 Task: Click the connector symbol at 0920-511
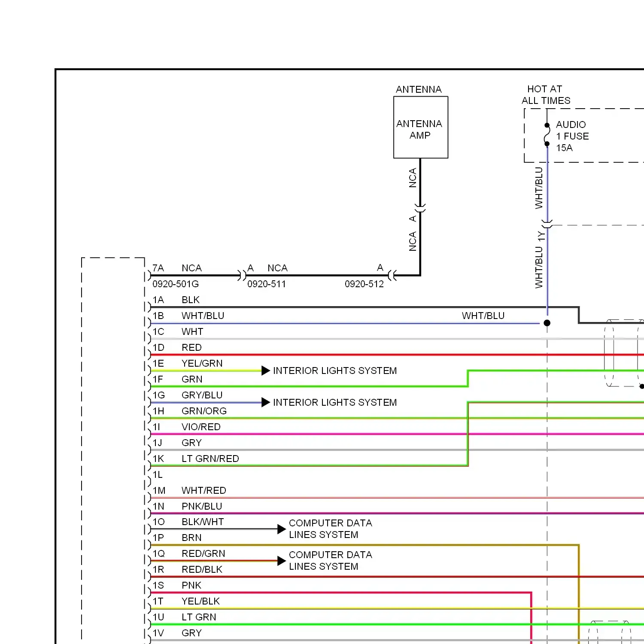click(242, 275)
